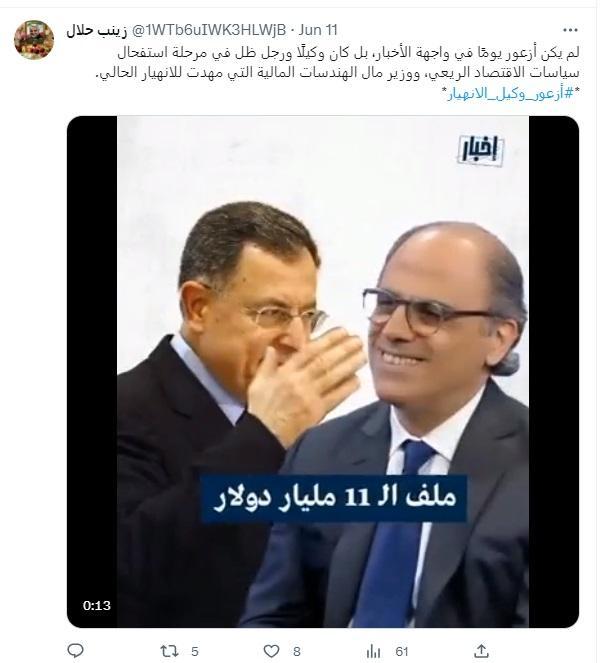Click the Jun 11 timestamp
The height and width of the screenshot is (663, 609).
318,30
